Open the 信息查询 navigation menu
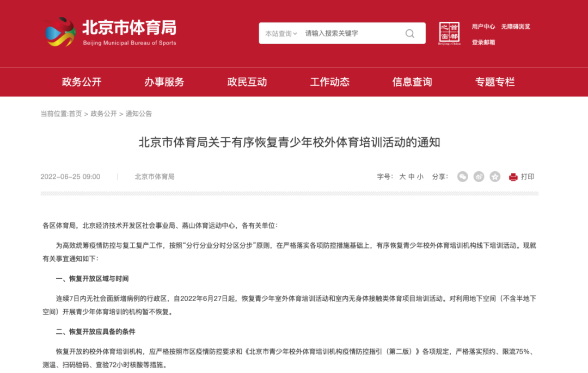Viewport: 588px width, 373px height. pos(412,82)
